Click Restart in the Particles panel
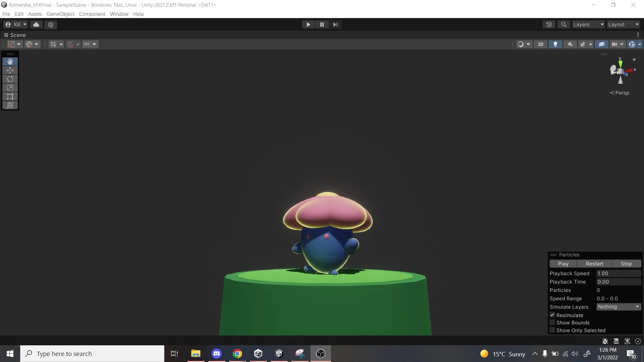 (x=595, y=264)
